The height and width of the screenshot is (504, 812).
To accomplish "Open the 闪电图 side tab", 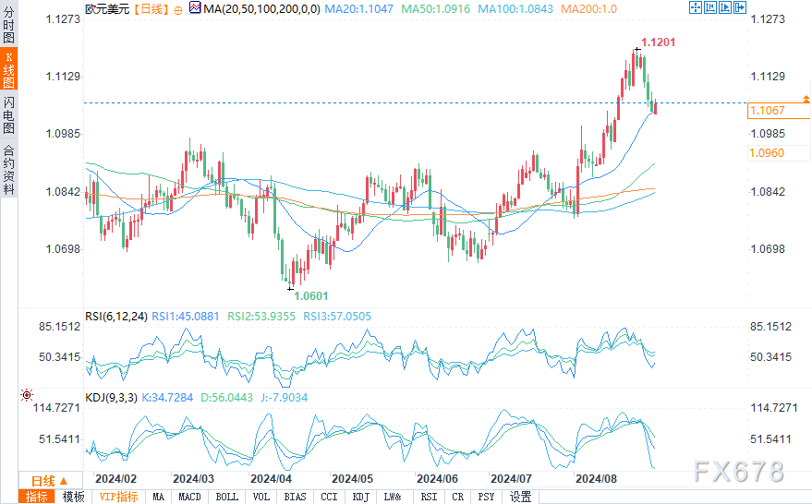I will (x=9, y=115).
